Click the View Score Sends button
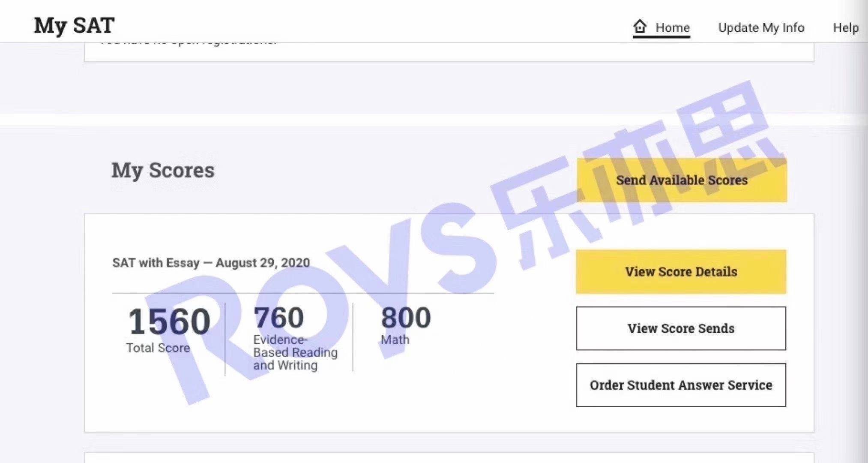Screen dimensions: 868x463 pos(681,328)
